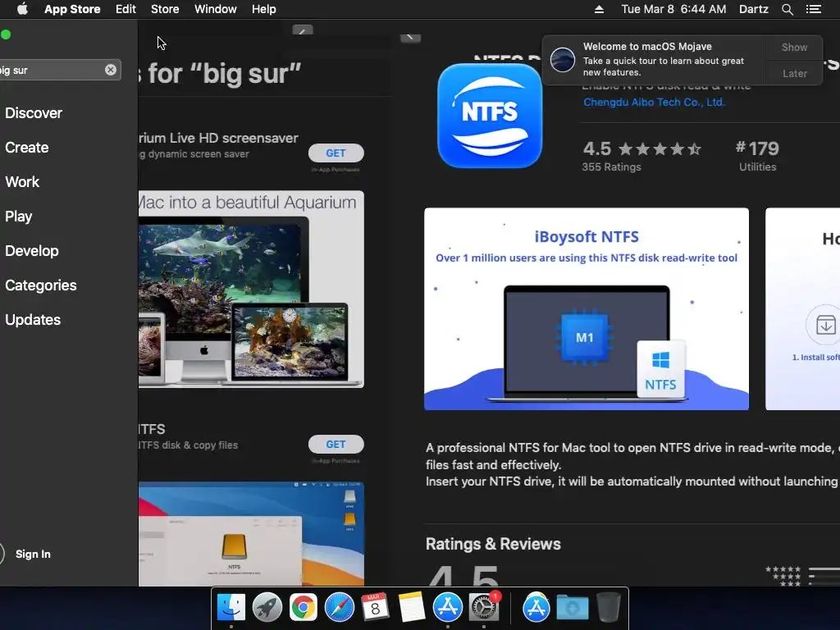The image size is (840, 630).
Task: Click the green zoom window button
Action: pos(6,34)
